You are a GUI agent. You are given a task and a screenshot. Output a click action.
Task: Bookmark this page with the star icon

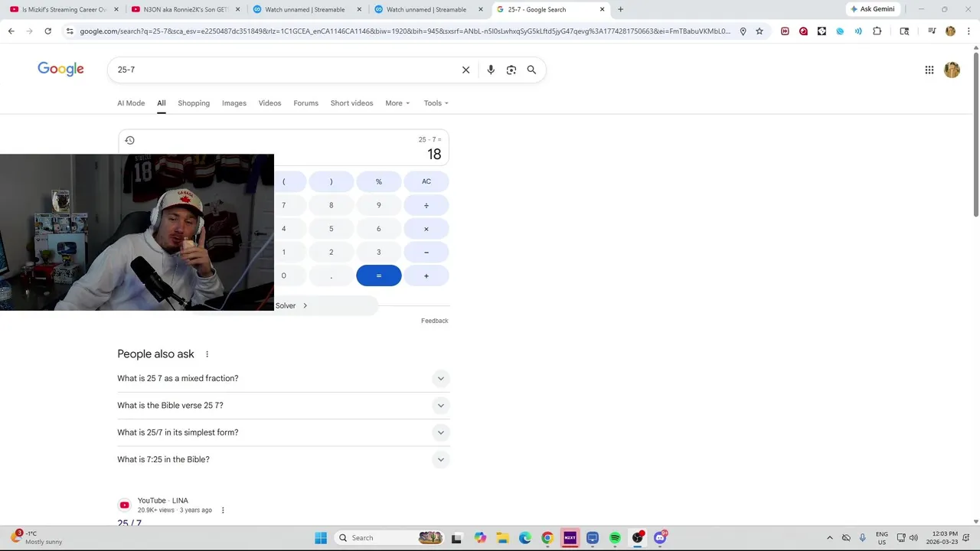pos(759,31)
